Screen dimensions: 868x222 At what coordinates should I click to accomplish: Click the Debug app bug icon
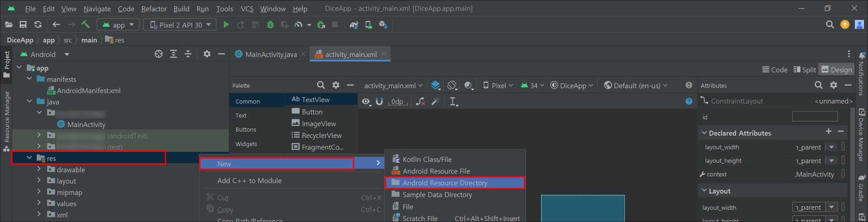tap(270, 24)
